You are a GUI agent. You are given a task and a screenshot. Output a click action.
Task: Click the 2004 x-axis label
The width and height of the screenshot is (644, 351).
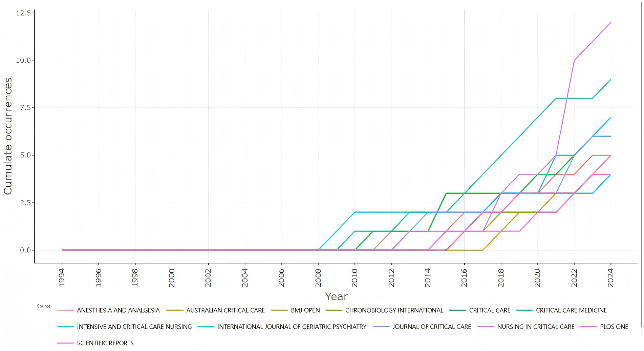click(x=245, y=278)
